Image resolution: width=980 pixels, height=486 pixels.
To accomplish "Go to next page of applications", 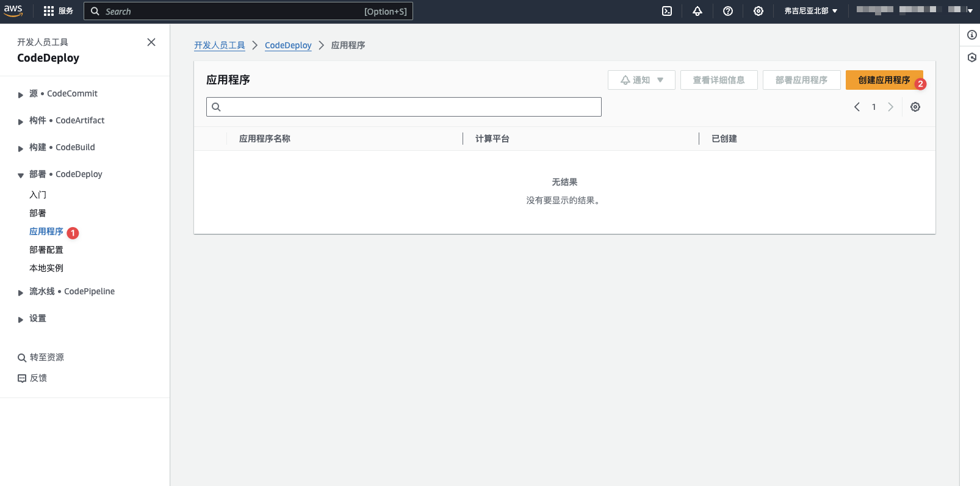I will [x=891, y=107].
